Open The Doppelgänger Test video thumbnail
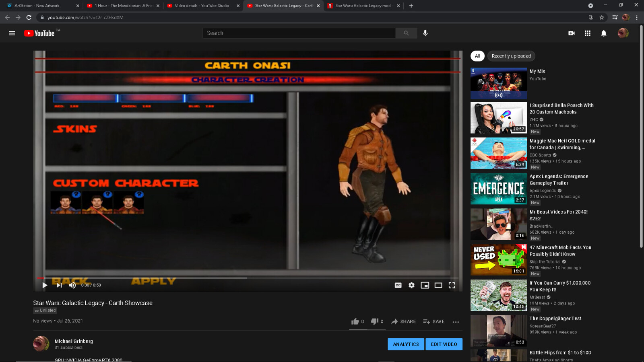This screenshot has width=644, height=362. 498,331
